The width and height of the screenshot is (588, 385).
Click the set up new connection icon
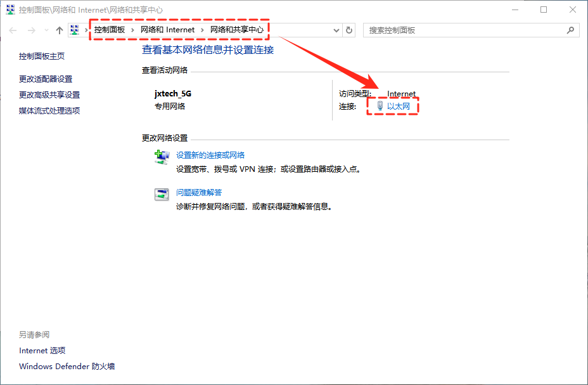[x=162, y=157]
